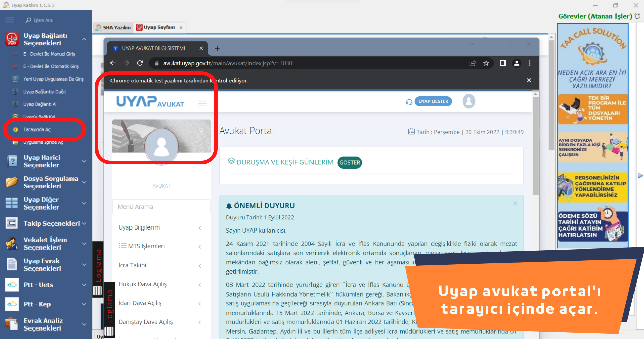Expand Ptt - Uets section
The image size is (644, 339).
coord(84,285)
